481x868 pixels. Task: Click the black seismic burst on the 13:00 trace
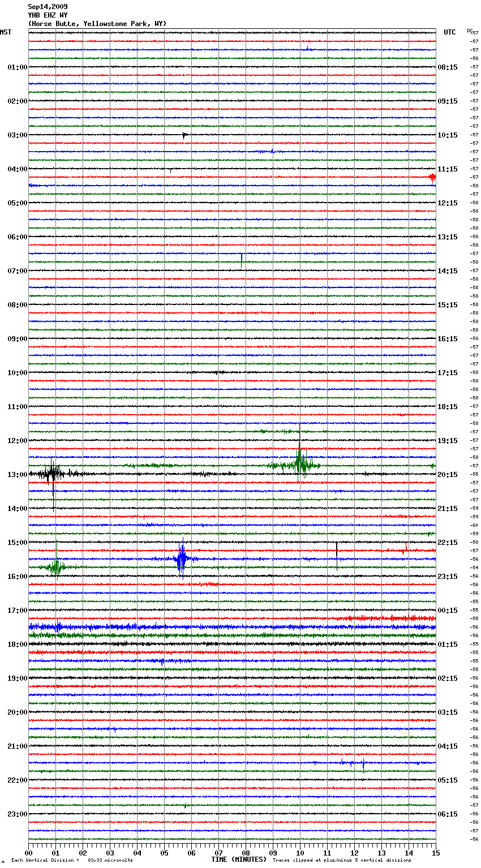click(53, 474)
